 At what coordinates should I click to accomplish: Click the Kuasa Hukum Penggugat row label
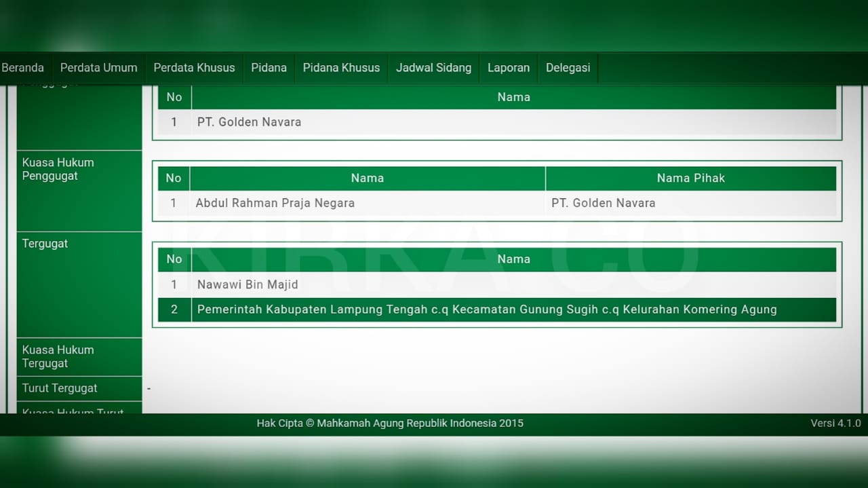click(58, 170)
